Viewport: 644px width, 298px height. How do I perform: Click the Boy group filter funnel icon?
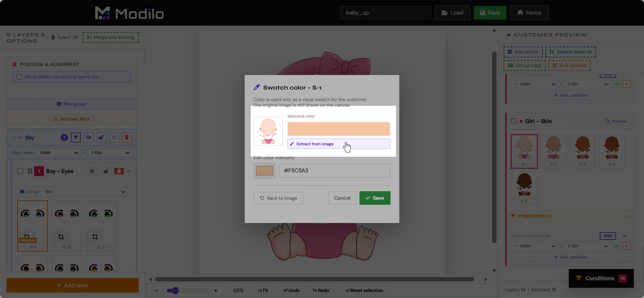[x=76, y=138]
